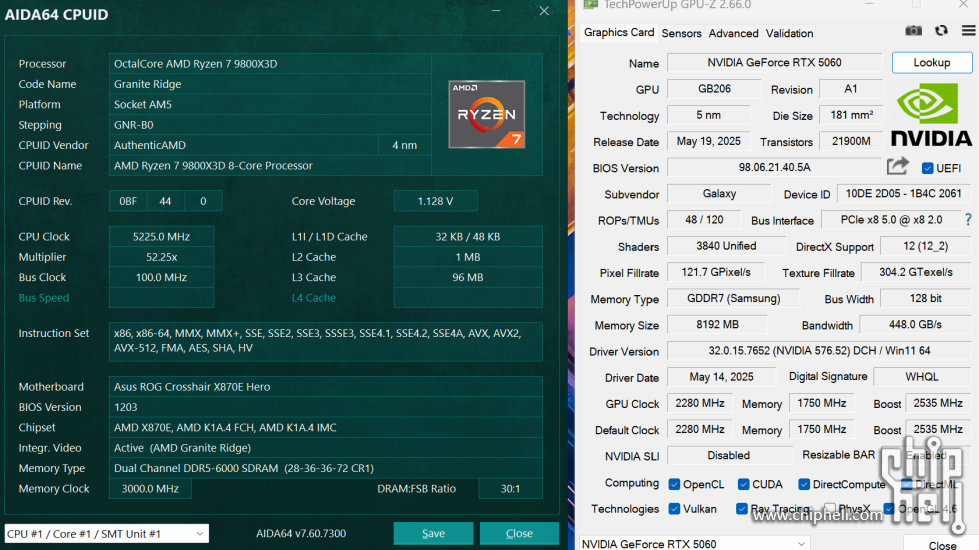Viewport: 979px width, 550px height.
Task: Click the Code Name value Granite Ridge
Action: 270,84
